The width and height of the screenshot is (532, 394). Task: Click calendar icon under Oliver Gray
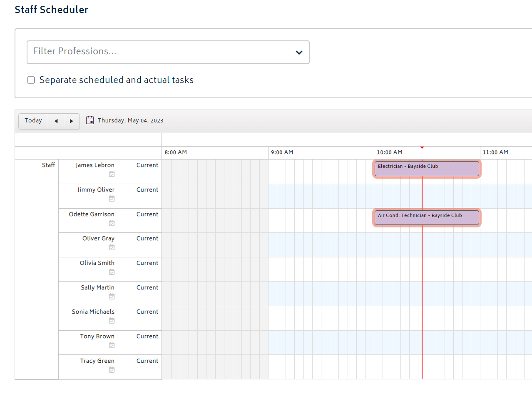coord(112,247)
